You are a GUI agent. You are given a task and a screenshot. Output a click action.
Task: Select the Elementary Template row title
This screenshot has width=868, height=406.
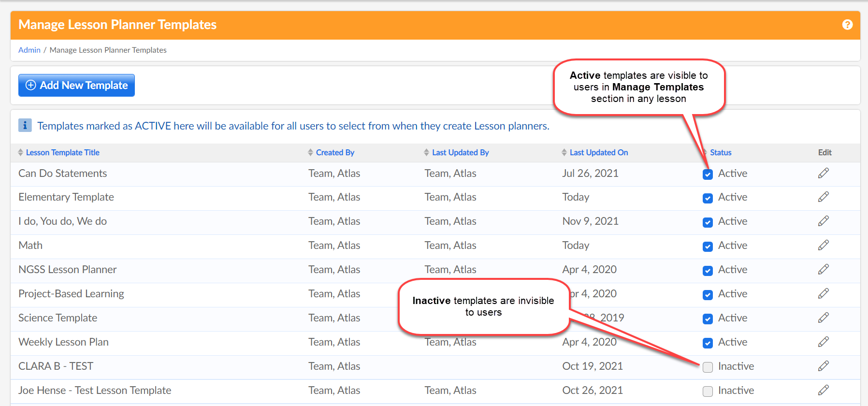point(66,197)
